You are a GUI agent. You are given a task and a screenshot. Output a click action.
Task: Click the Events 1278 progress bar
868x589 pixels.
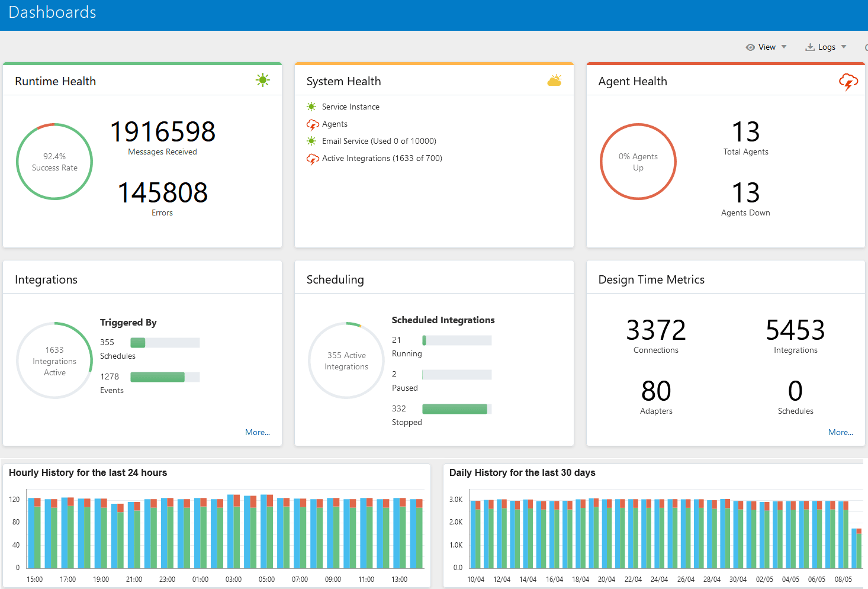(165, 376)
